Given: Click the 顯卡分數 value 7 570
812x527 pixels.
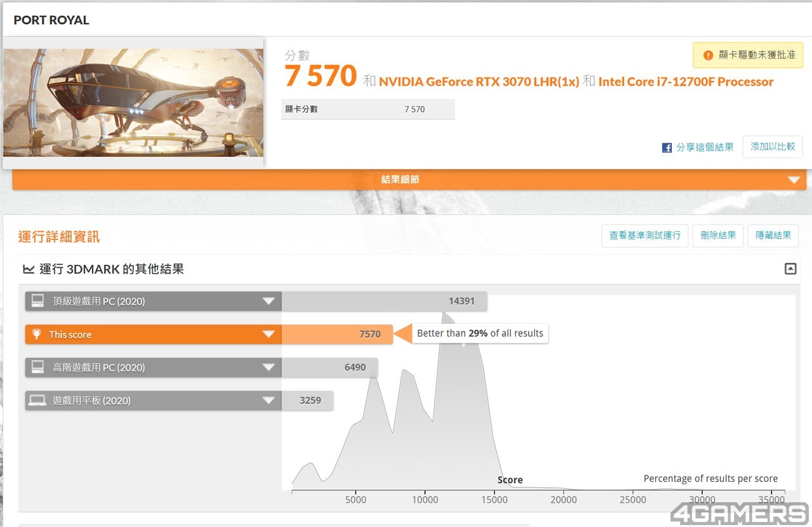Looking at the screenshot, I should click(x=414, y=109).
